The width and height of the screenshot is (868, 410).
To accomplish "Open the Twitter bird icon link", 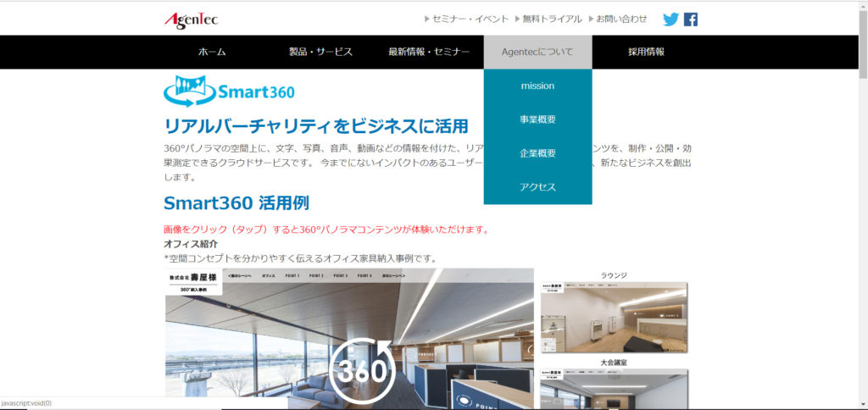I will (670, 19).
